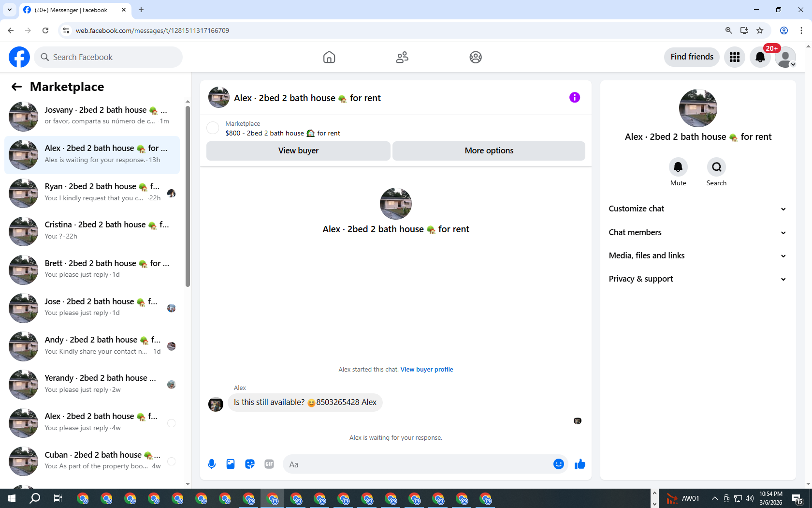
Task: Expand Media, files and links section
Action: point(698,255)
